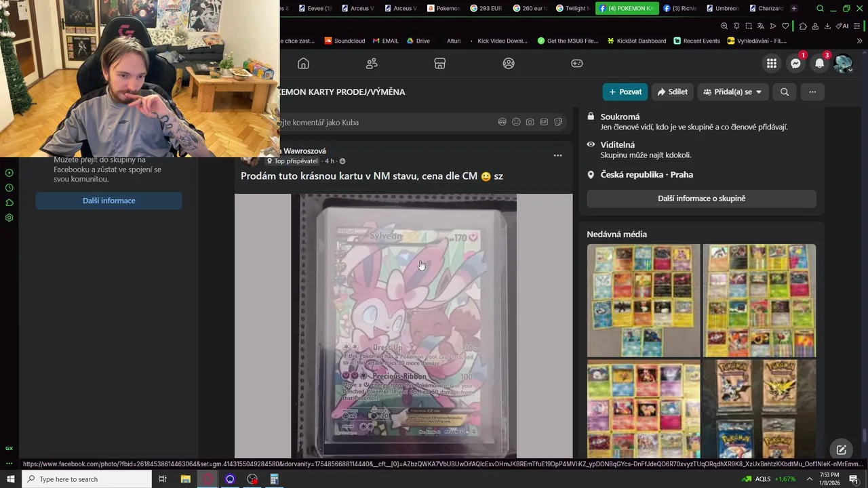Switch to the Twilight tab
This screenshot has width=868, height=488.
click(572, 8)
